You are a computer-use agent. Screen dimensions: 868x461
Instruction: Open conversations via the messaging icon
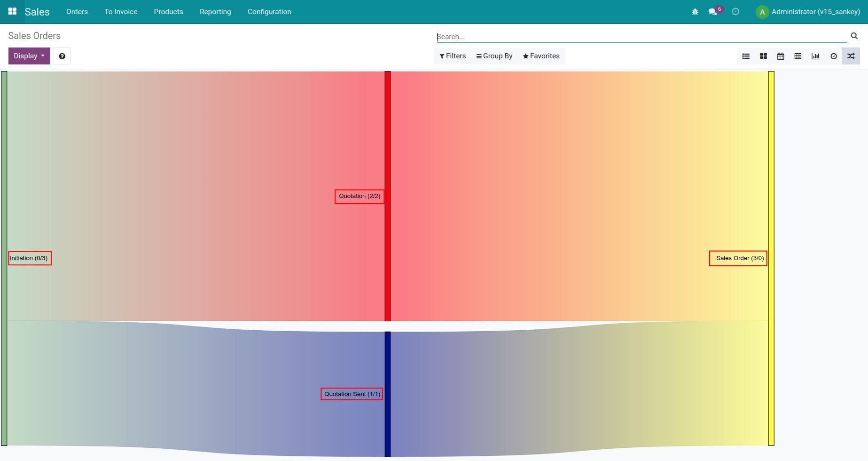point(712,12)
